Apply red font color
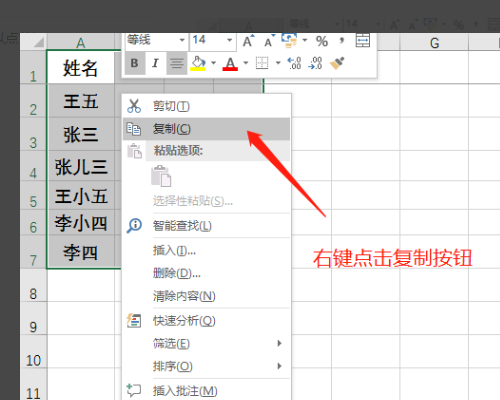This screenshot has height=400, width=500. click(230, 63)
